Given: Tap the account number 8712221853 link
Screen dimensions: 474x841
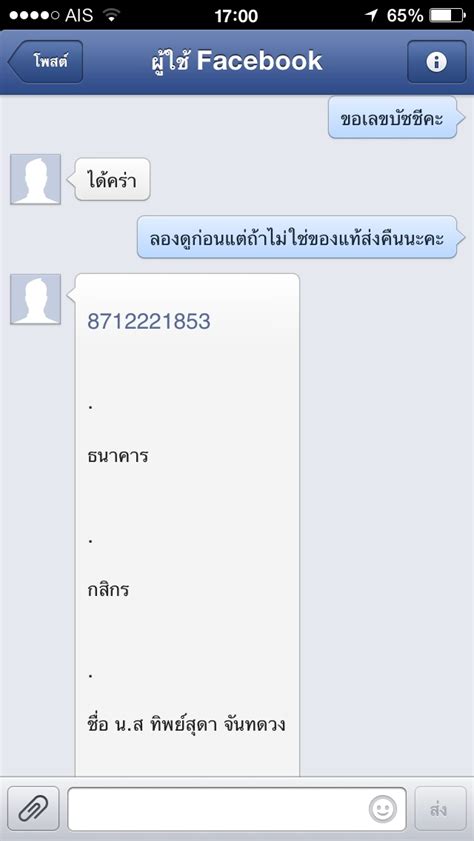Looking at the screenshot, I should [x=149, y=321].
